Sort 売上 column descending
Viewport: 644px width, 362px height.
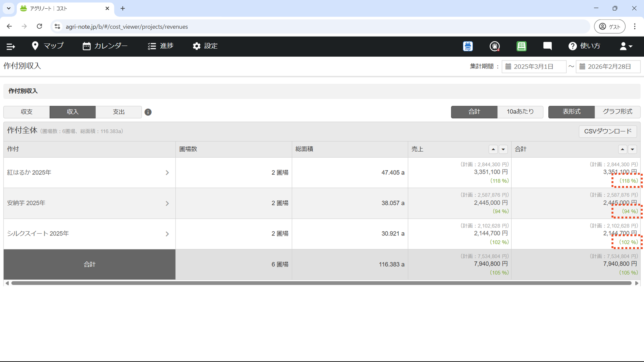point(503,149)
